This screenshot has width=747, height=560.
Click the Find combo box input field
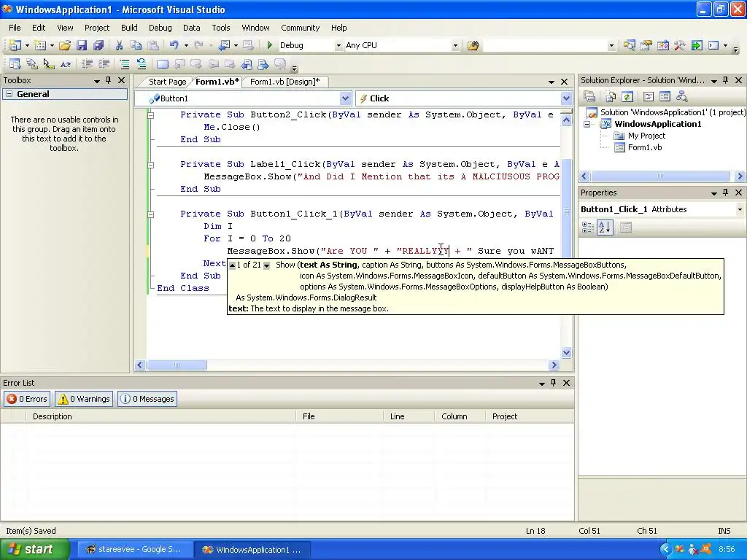544,45
